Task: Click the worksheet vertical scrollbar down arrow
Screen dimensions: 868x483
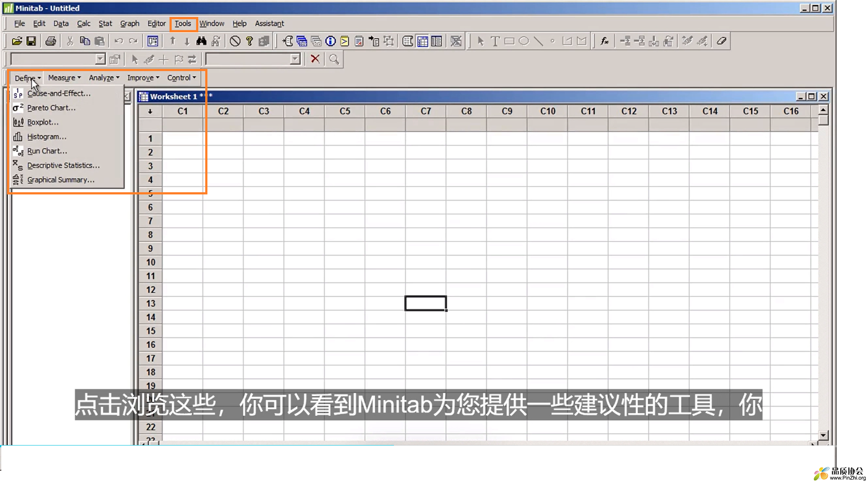Action: [823, 435]
